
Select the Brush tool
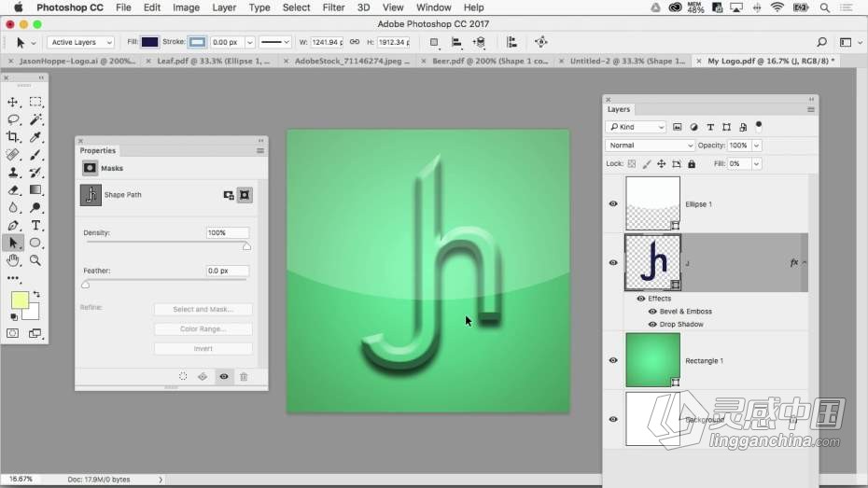pos(35,155)
